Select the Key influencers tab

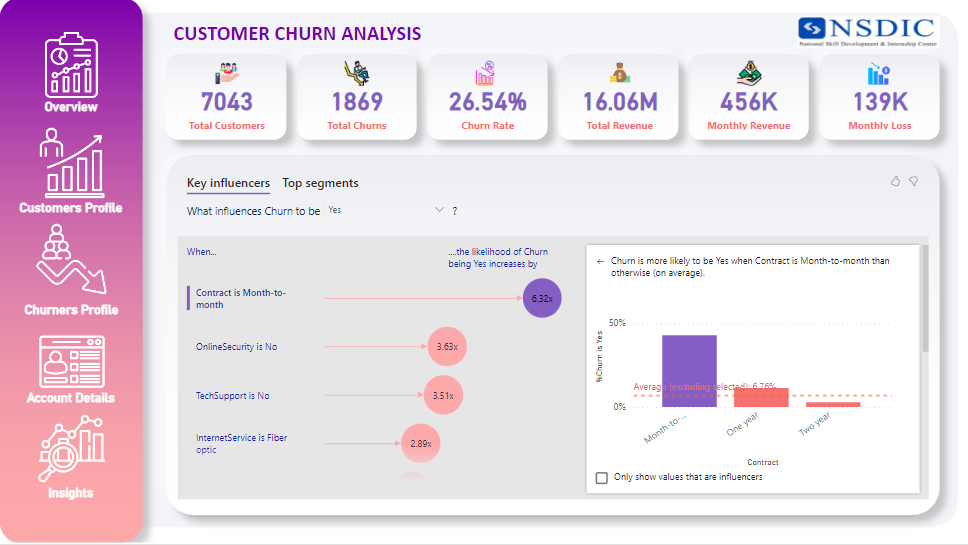click(228, 183)
